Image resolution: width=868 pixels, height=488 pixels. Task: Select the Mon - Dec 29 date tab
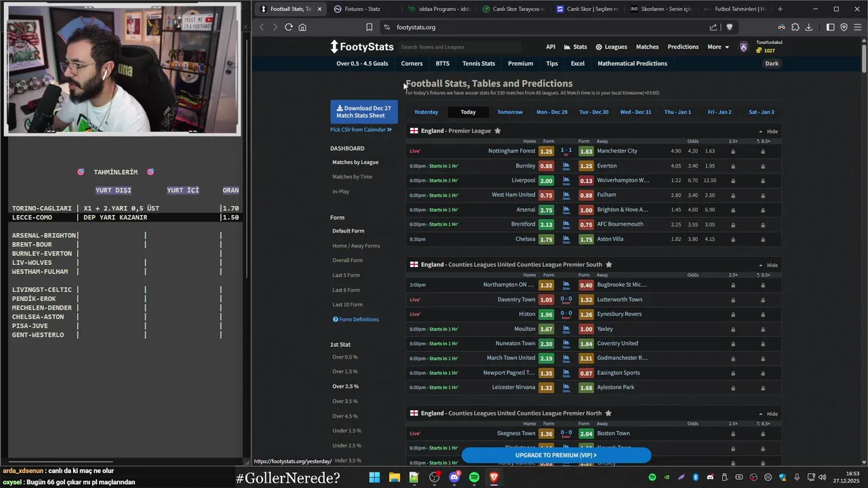pos(552,112)
